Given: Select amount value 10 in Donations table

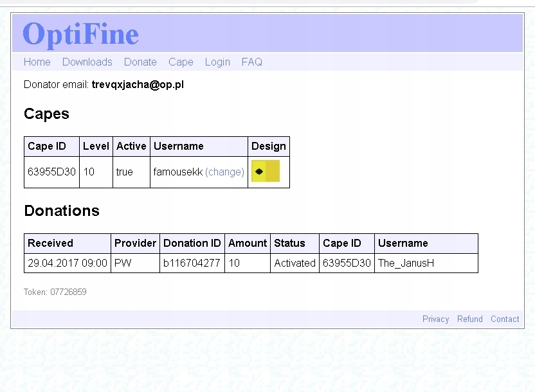Looking at the screenshot, I should [x=234, y=263].
